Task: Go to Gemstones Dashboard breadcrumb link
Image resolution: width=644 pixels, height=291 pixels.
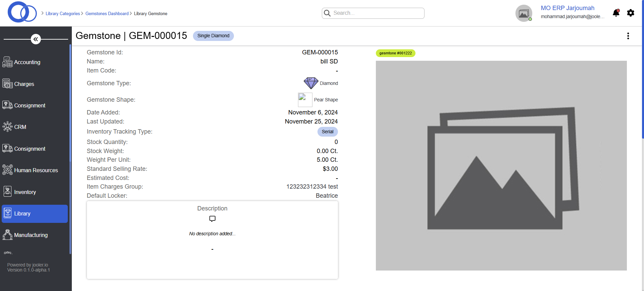Action: tap(107, 14)
